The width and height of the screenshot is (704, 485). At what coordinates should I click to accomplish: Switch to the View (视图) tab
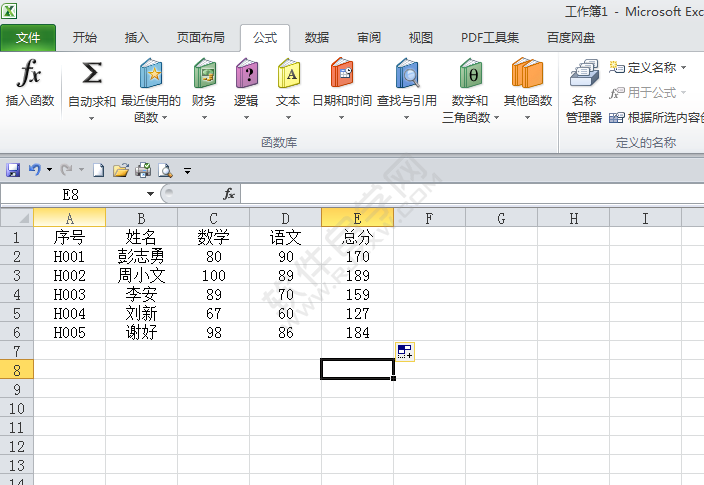[421, 38]
